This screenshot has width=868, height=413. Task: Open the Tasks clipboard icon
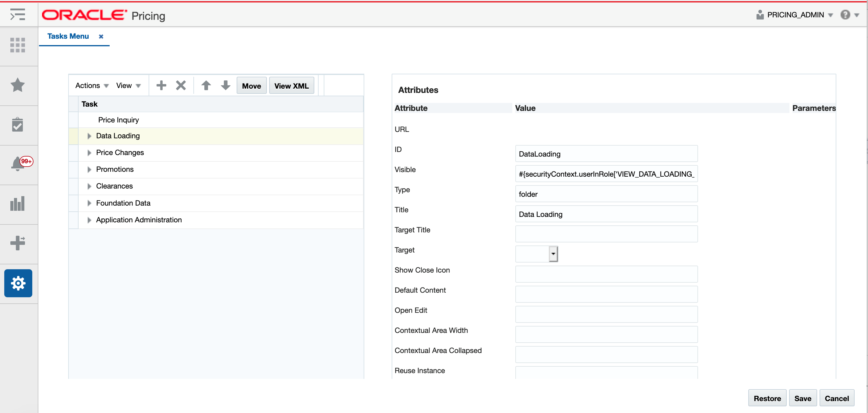pos(18,125)
